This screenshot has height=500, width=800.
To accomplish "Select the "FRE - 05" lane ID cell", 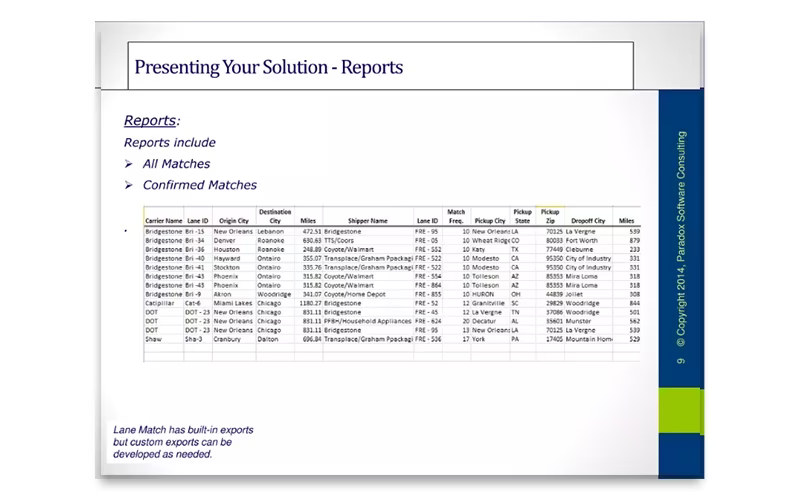I will (427, 240).
